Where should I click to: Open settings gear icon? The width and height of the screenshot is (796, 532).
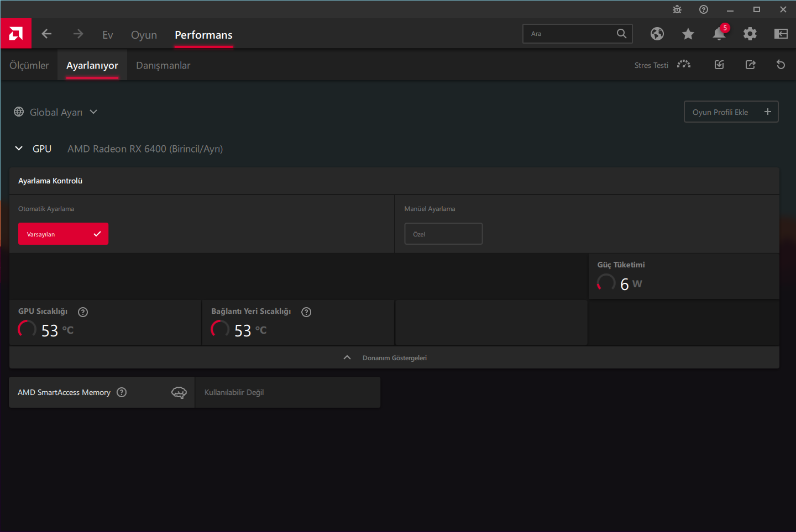[750, 34]
